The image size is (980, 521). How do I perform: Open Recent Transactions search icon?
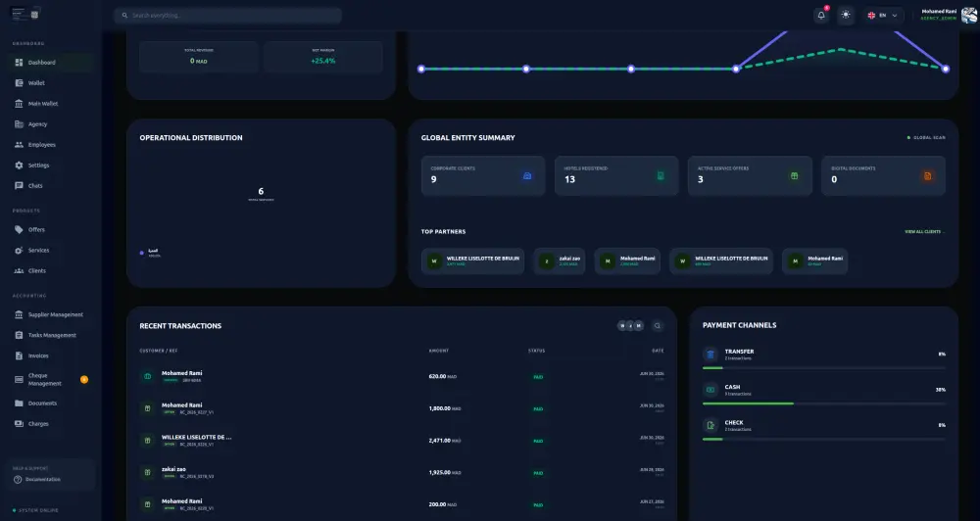coord(658,325)
